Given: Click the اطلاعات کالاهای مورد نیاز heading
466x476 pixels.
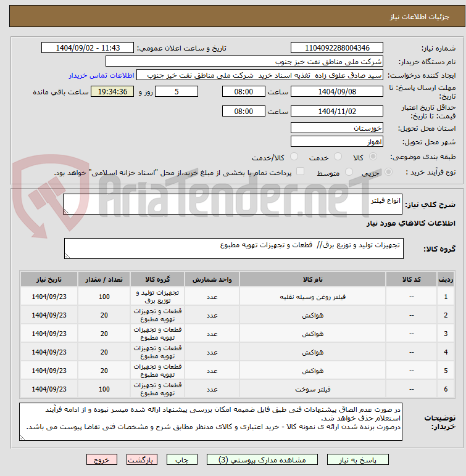Looking at the screenshot, I should pos(410,223).
